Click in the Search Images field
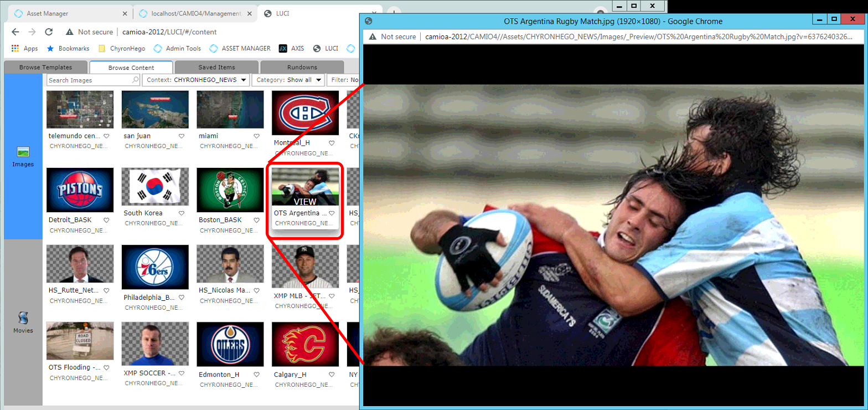 click(x=89, y=80)
